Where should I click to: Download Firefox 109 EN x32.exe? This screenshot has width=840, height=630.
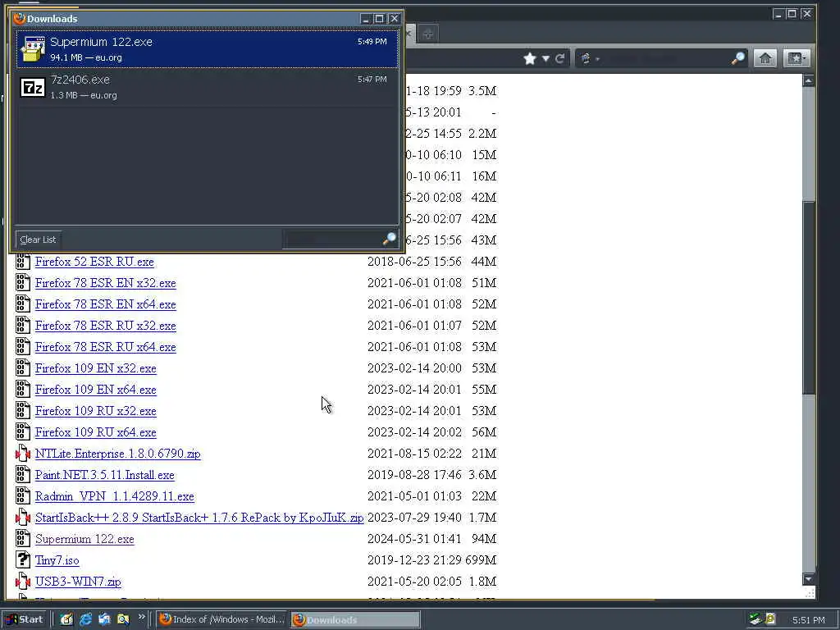pyautogui.click(x=96, y=368)
